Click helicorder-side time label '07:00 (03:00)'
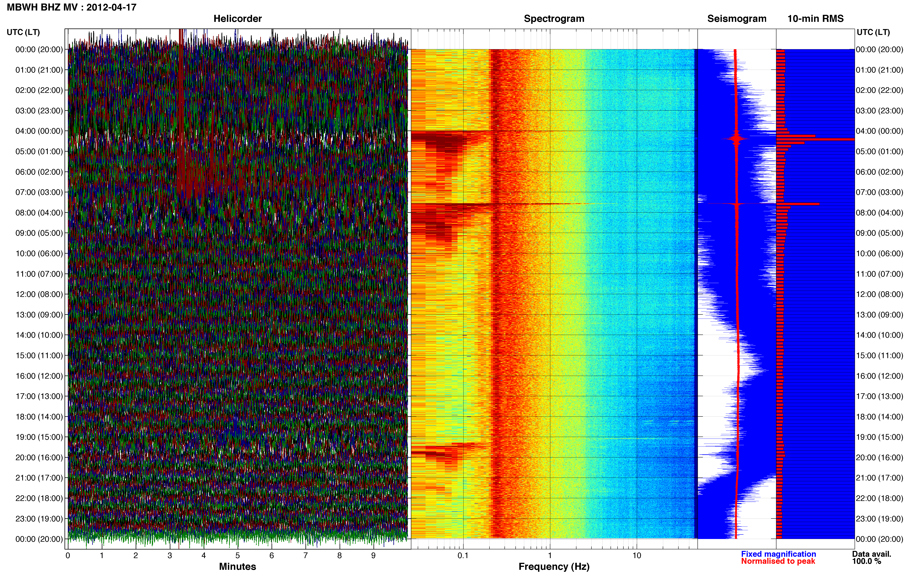 tap(39, 192)
